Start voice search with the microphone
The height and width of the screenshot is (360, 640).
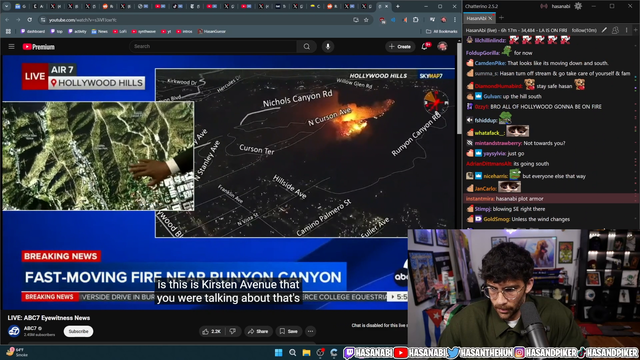(328, 47)
